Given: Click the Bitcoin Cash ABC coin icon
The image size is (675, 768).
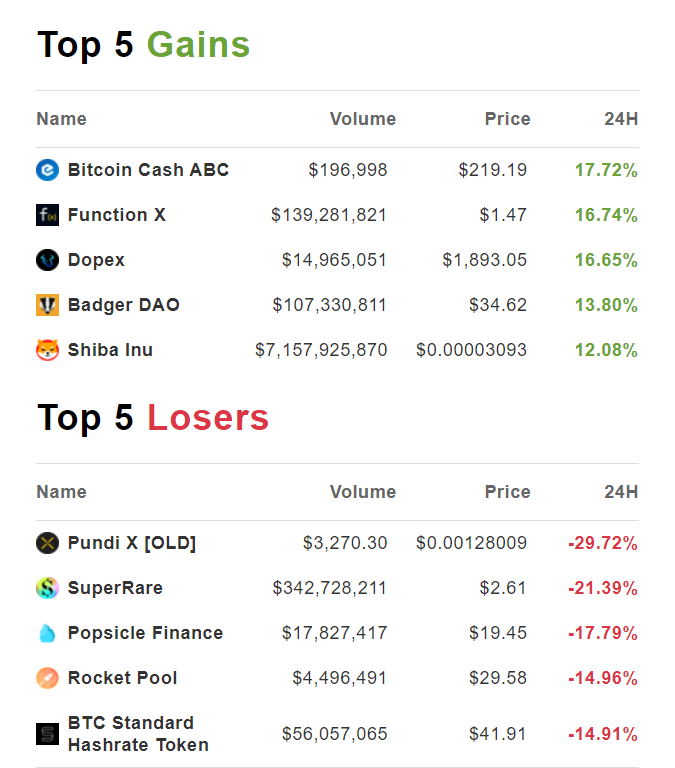Looking at the screenshot, I should (48, 170).
